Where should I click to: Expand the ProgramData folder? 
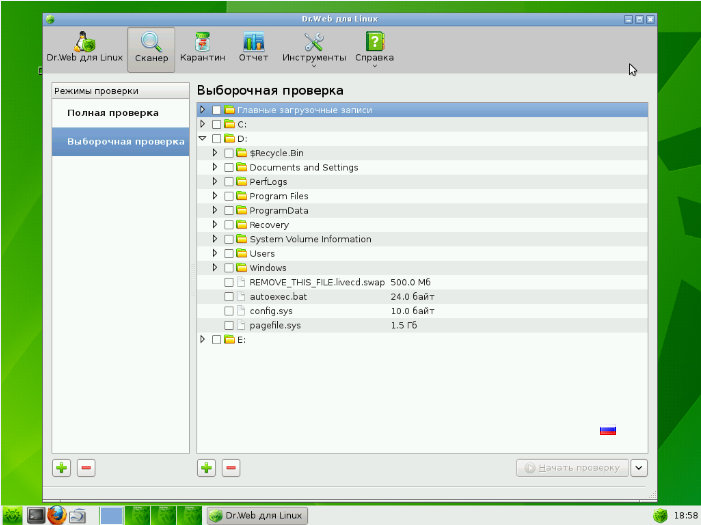[215, 210]
